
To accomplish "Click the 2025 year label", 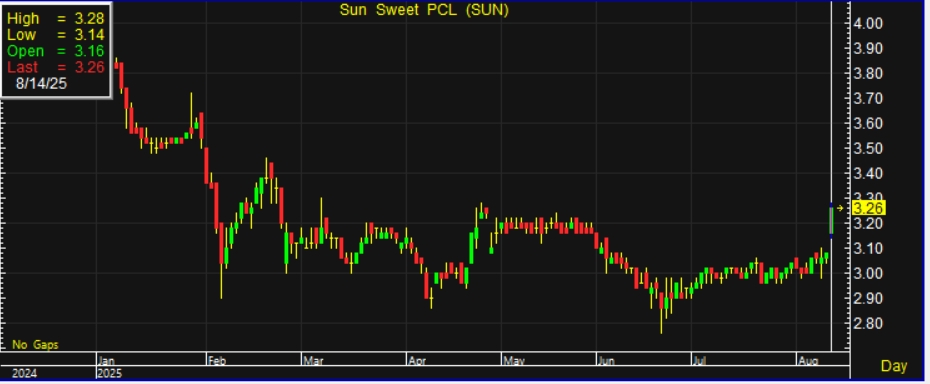I will pos(109,373).
